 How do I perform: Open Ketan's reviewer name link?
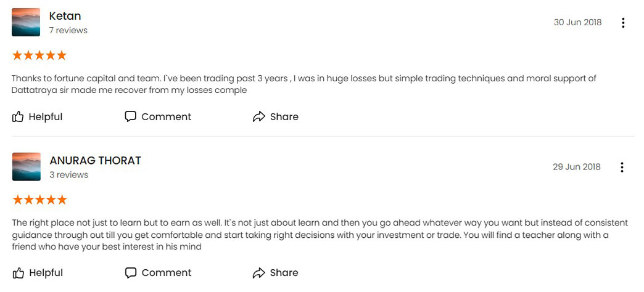tap(65, 16)
